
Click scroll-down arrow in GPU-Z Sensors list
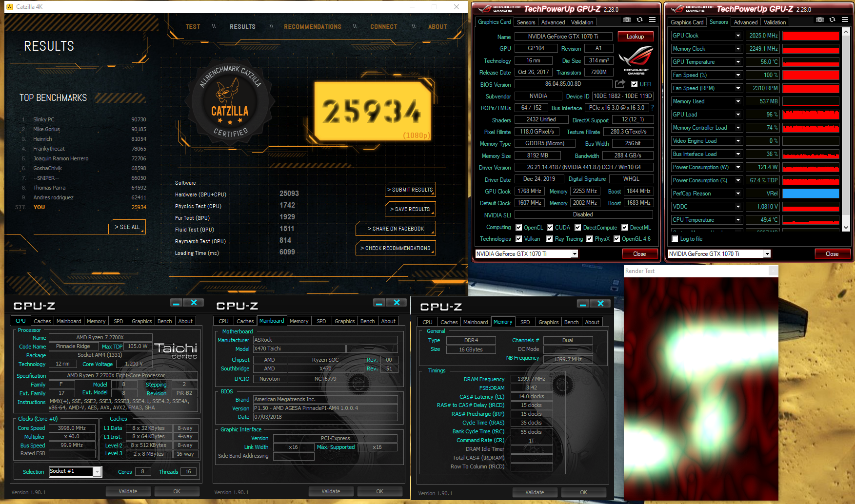pyautogui.click(x=846, y=227)
